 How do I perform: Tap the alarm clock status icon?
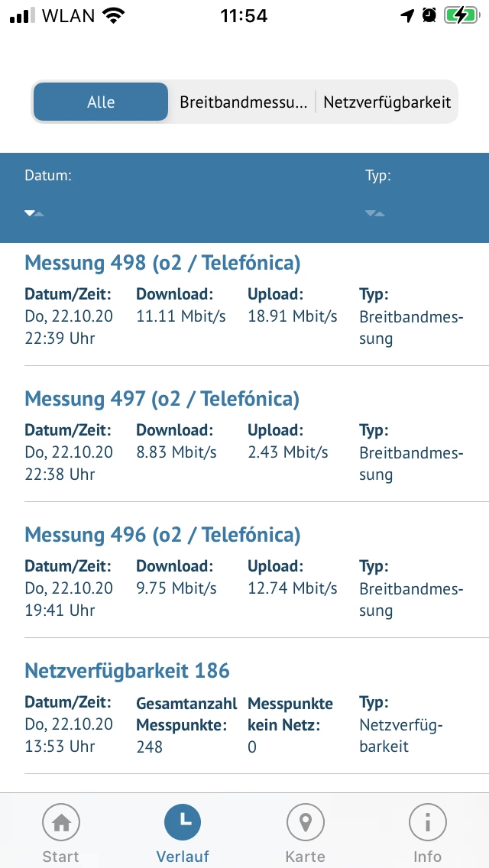(x=429, y=15)
